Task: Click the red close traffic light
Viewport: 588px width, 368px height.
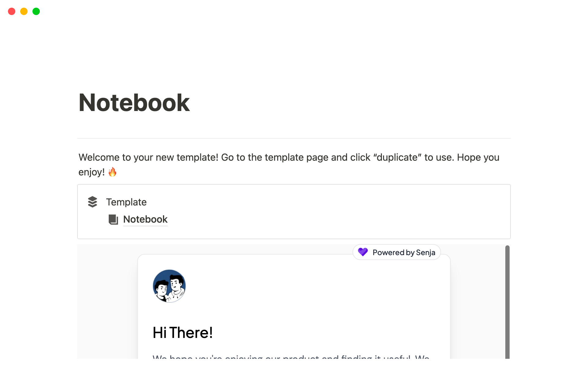Action: (x=12, y=11)
